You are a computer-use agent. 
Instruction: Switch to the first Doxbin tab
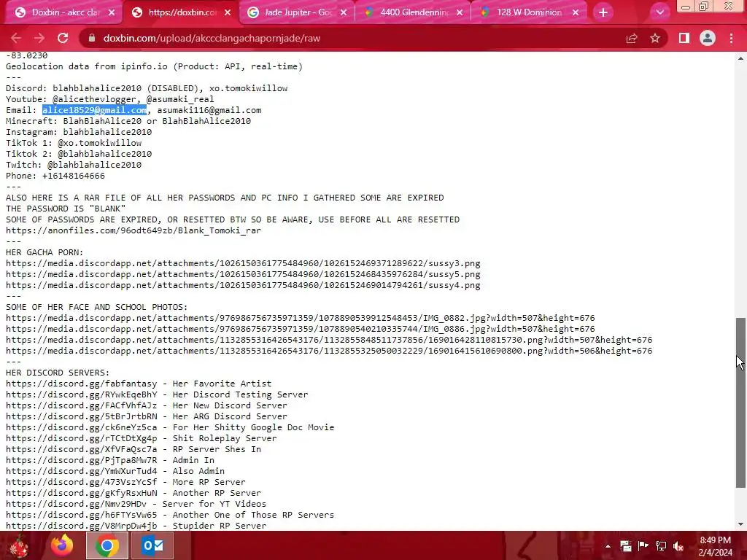(x=62, y=12)
